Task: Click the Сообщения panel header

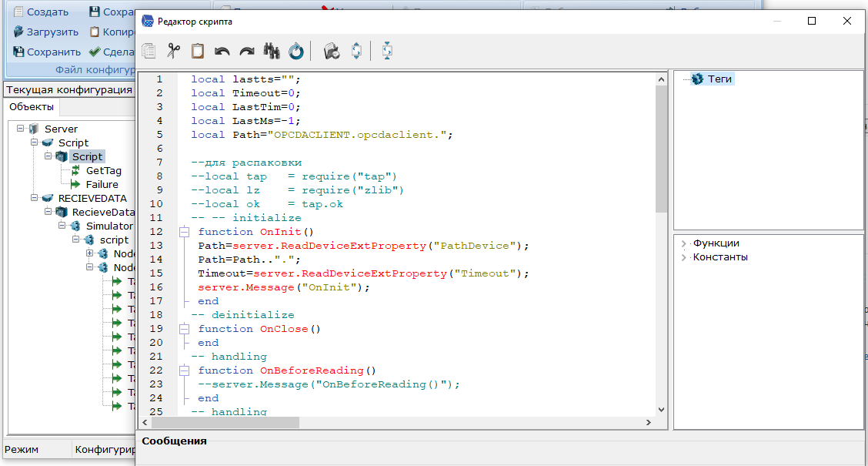Action: (x=175, y=441)
